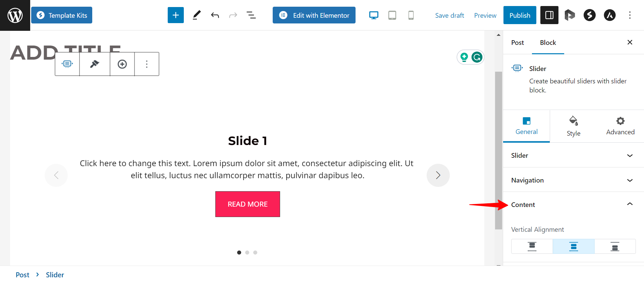Select the second slide pagination dot

pos(247,252)
